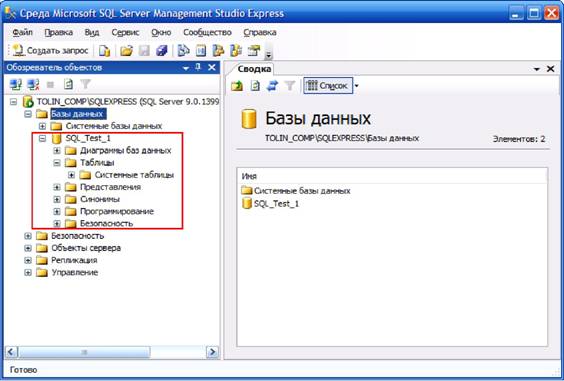Select the Таблицы folder in the tree
The image size is (564, 381).
pyautogui.click(x=97, y=163)
